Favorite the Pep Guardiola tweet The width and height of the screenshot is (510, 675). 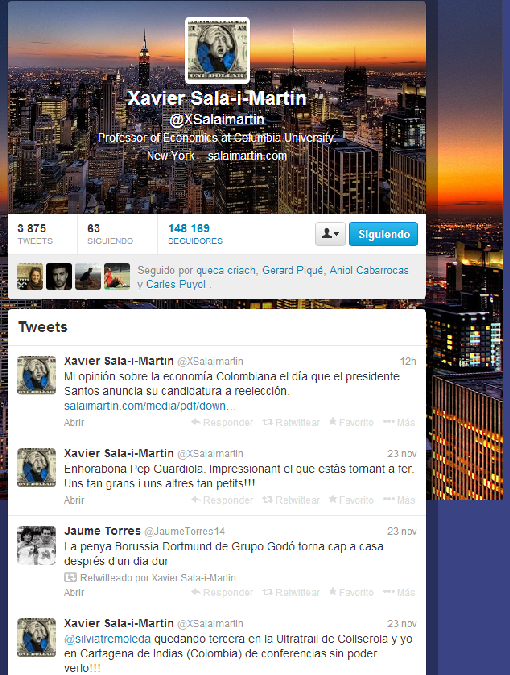(x=352, y=500)
